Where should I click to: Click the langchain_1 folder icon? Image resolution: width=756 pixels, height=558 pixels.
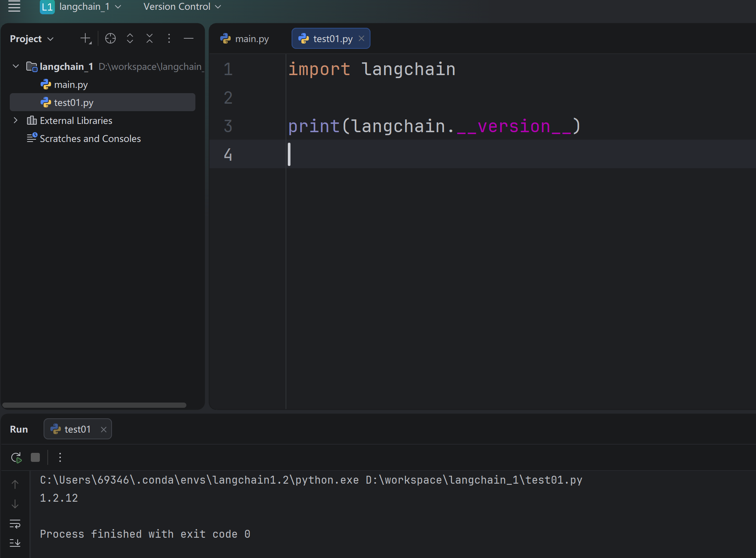click(x=32, y=66)
